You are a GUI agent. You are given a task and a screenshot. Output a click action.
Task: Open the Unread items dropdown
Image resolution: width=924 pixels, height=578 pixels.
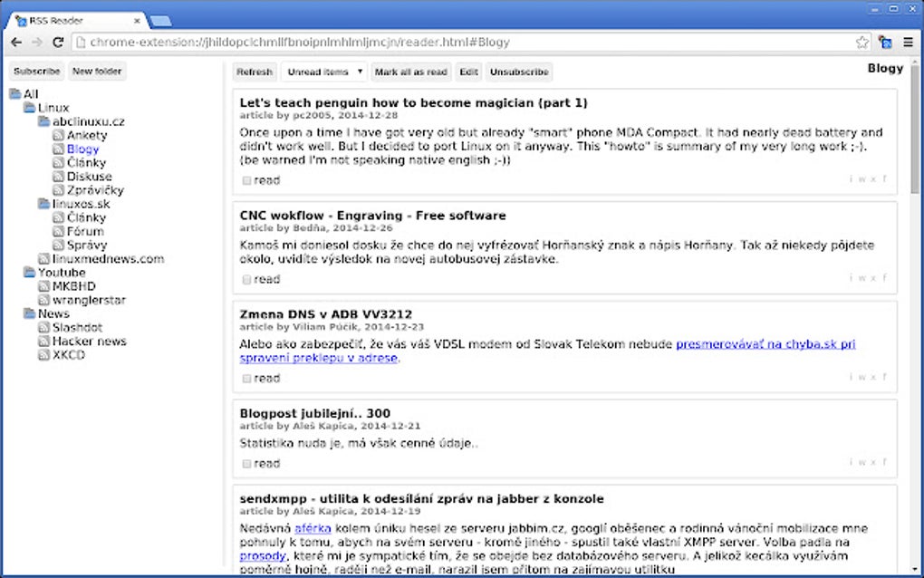323,72
